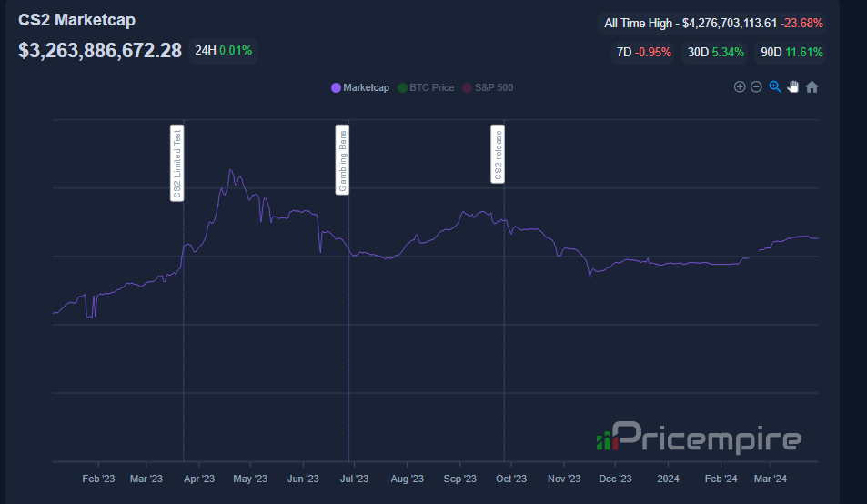867x504 pixels.
Task: Click the Gambling Bans annotation label
Action: point(343,161)
